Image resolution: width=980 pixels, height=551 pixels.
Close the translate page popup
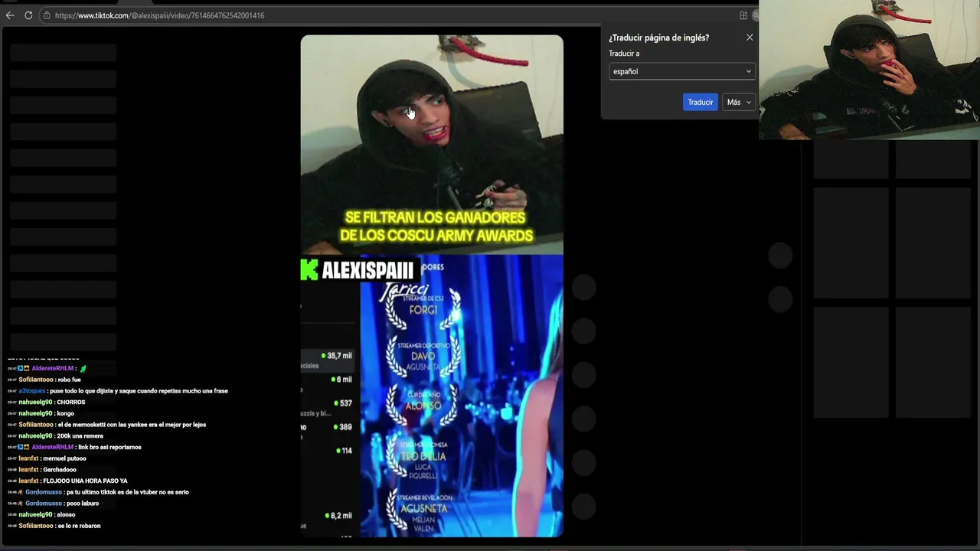point(750,37)
